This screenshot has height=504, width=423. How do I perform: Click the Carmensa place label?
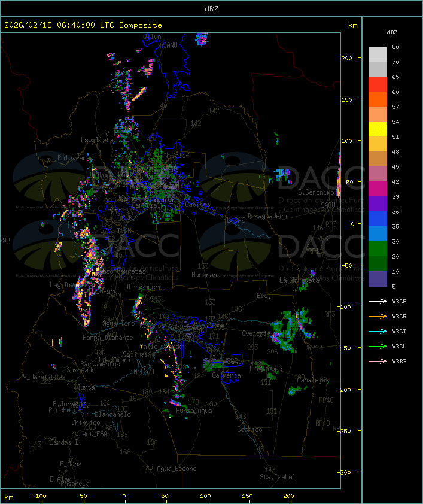[226, 375]
